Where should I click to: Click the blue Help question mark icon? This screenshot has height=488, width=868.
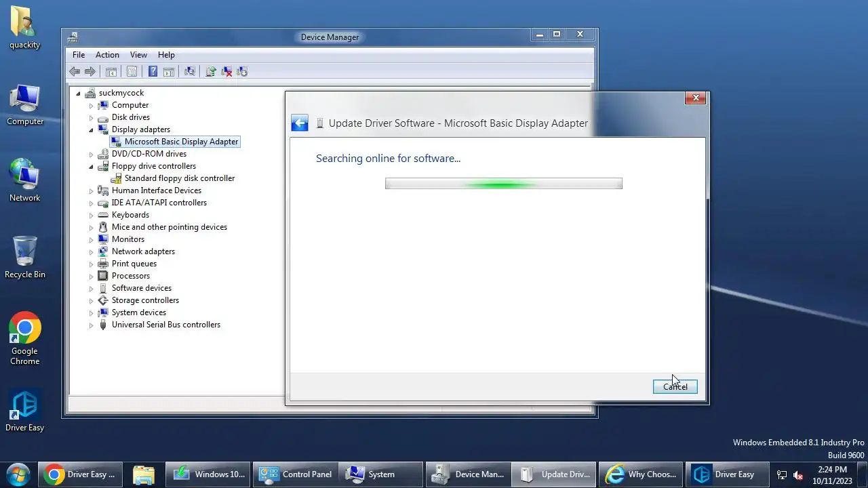(x=153, y=71)
